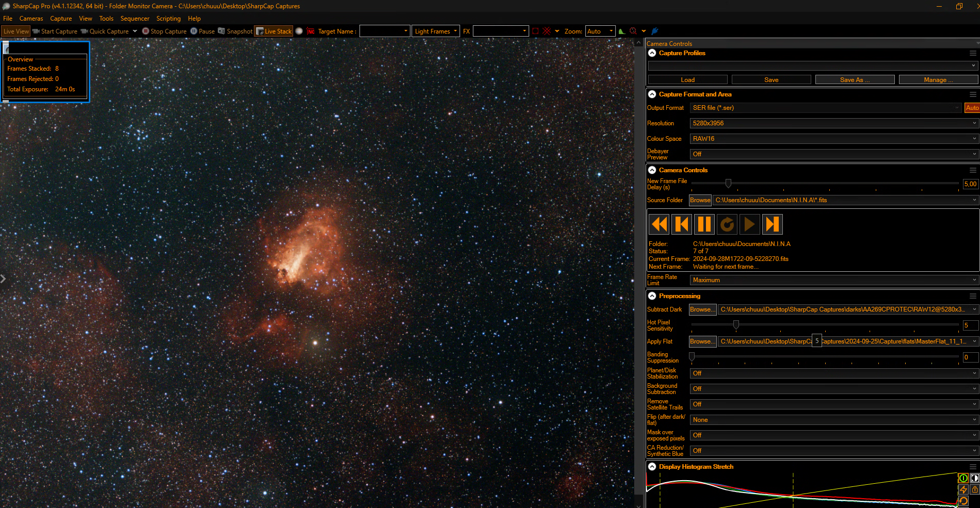The width and height of the screenshot is (980, 508).
Task: Click the lightning bolt auto-stretch button
Action: click(x=963, y=489)
